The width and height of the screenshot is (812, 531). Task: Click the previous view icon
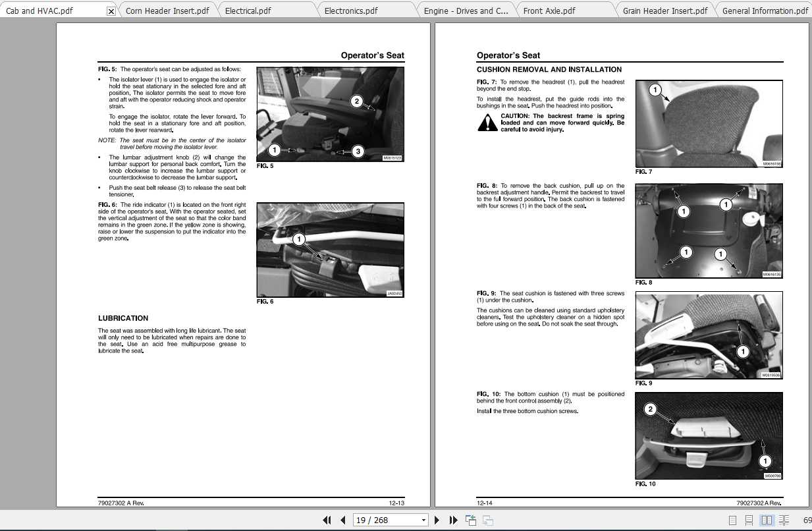click(471, 520)
